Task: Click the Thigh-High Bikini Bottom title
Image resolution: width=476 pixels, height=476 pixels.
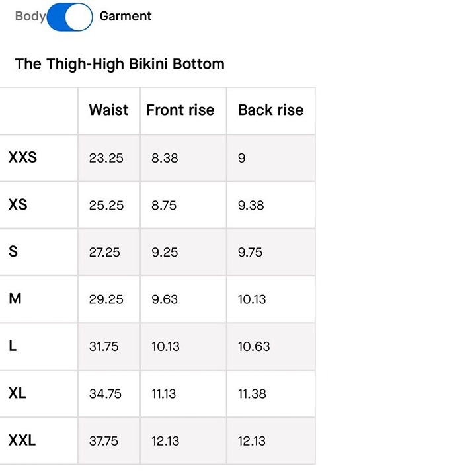Action: 120,64
